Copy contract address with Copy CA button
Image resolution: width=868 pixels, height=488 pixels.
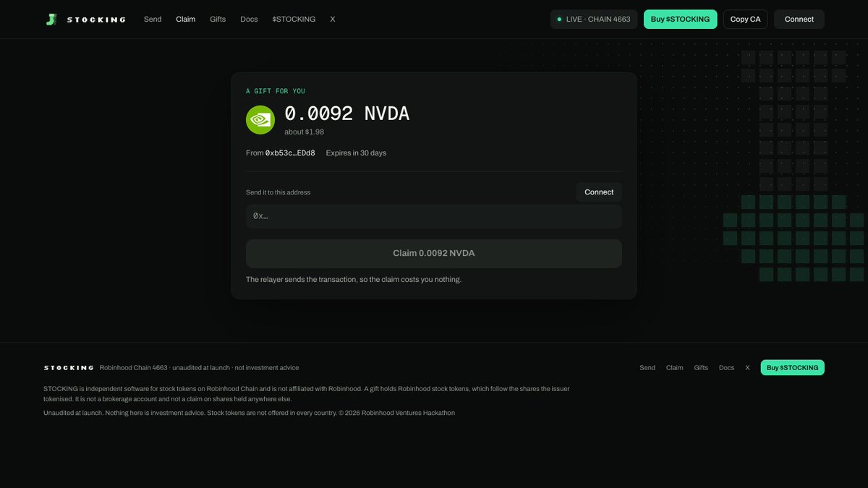pyautogui.click(x=745, y=20)
